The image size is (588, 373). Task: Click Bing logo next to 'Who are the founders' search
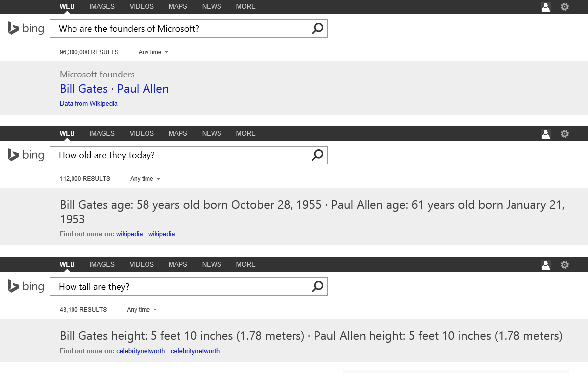coord(26,28)
